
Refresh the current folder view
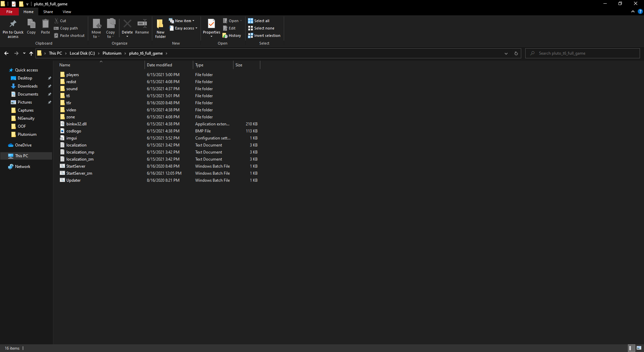tap(516, 53)
